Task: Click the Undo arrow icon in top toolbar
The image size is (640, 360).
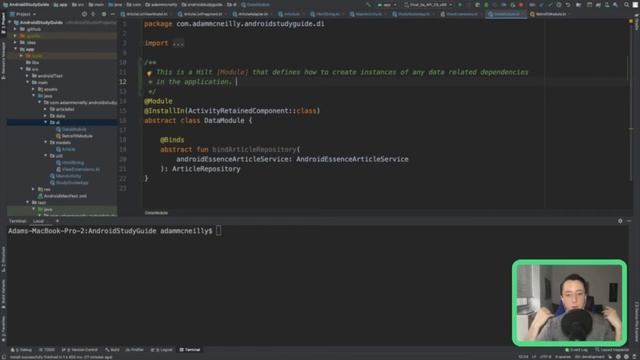Action: point(567,5)
